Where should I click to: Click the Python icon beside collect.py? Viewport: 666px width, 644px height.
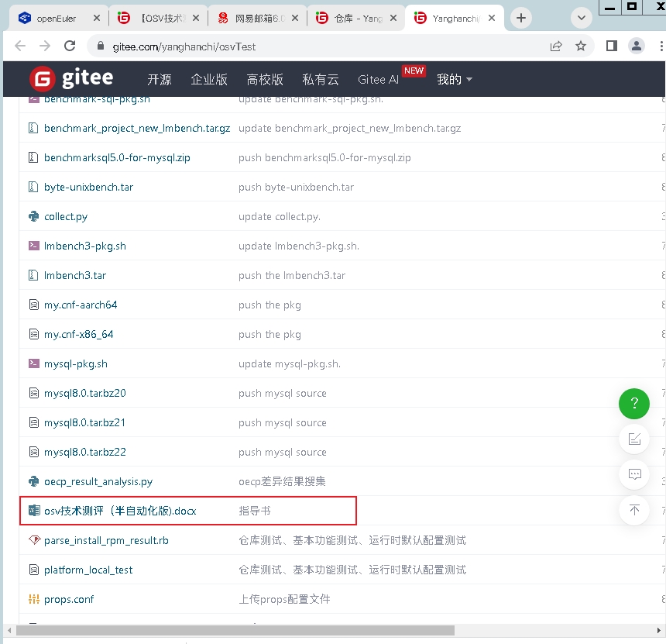click(x=33, y=216)
